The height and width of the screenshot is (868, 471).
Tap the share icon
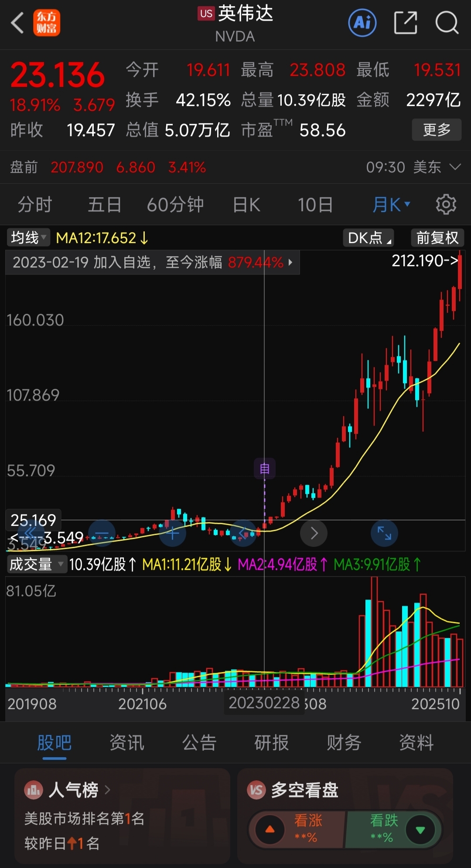pos(406,22)
